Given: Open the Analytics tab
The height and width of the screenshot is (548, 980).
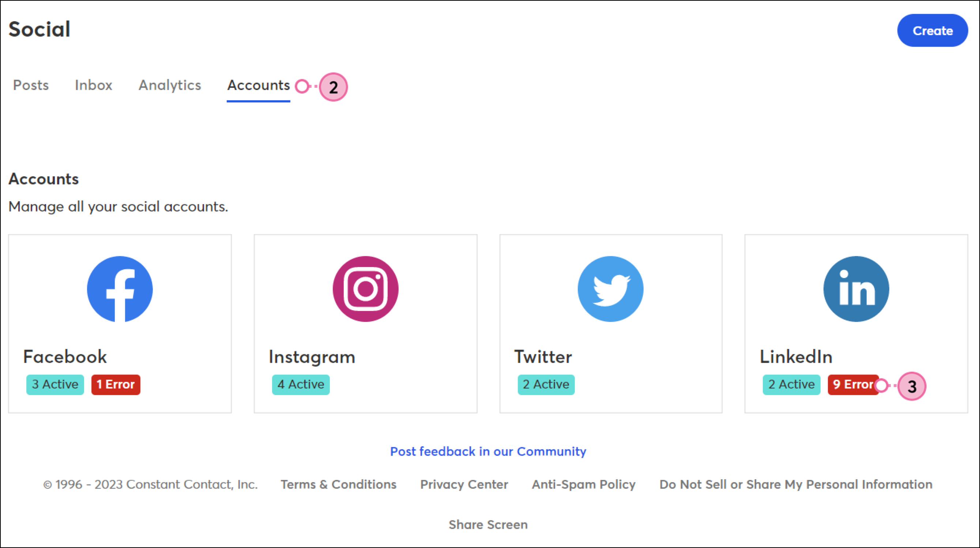Looking at the screenshot, I should [170, 85].
